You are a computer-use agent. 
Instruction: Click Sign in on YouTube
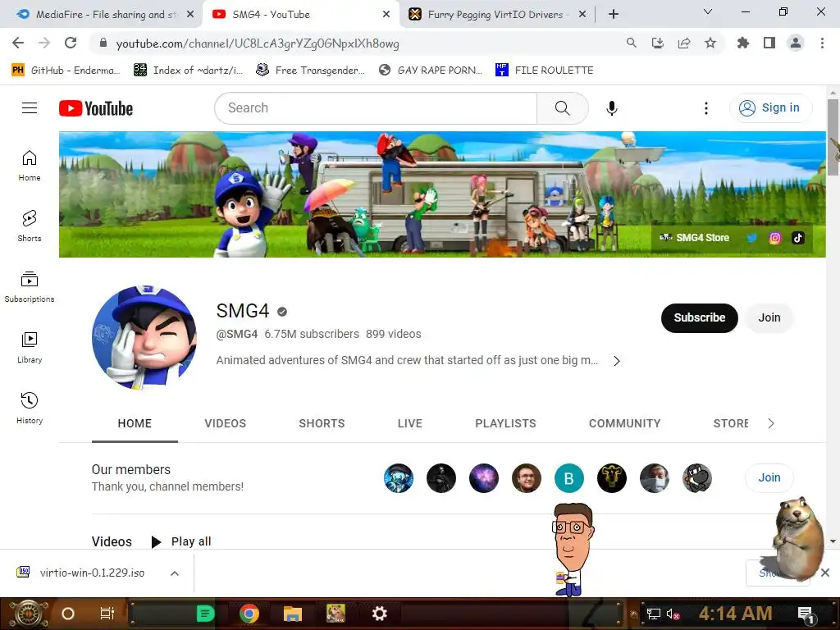[770, 107]
